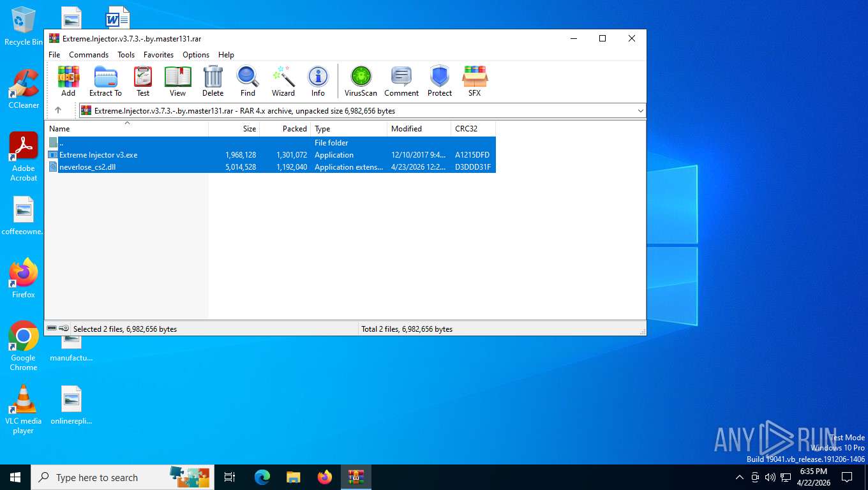
Task: Click the 12/10/2017 modified date cell
Action: pyautogui.click(x=418, y=155)
